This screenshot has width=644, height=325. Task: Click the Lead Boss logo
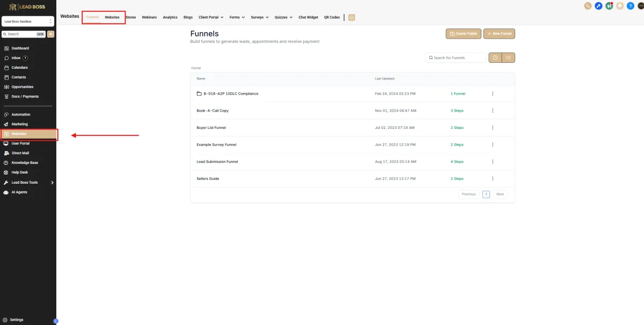pos(27,6)
